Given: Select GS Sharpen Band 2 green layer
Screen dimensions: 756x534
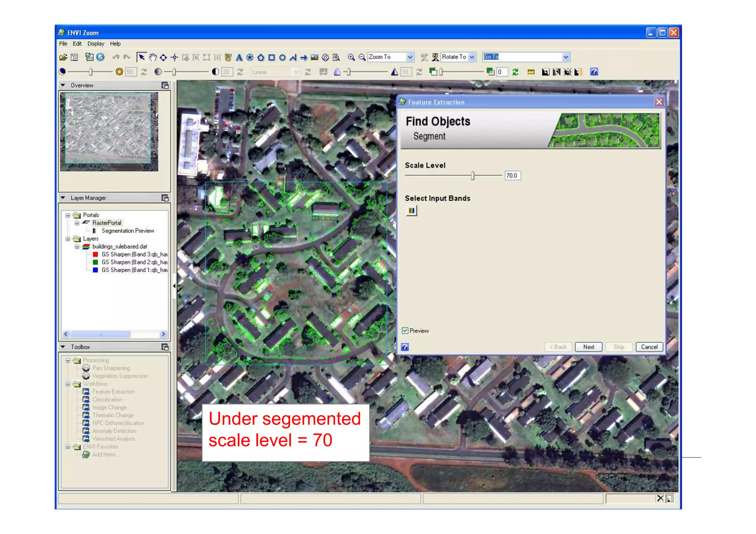Looking at the screenshot, I should (x=134, y=262).
